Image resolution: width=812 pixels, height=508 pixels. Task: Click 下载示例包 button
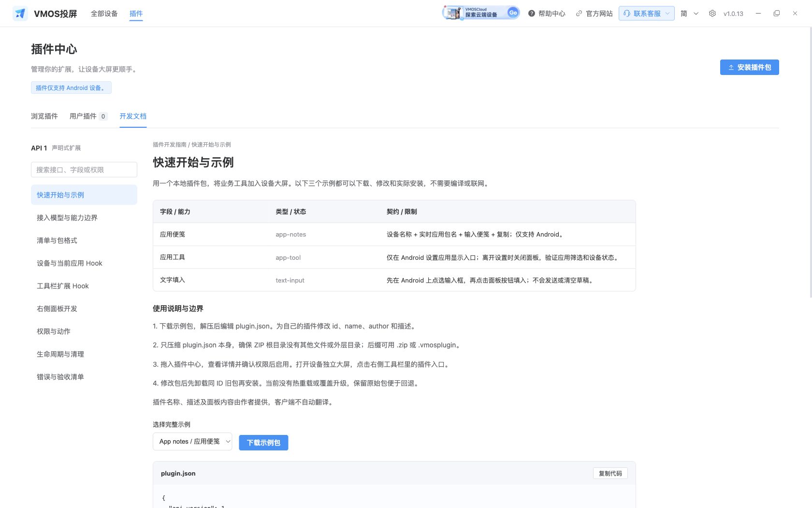point(263,443)
